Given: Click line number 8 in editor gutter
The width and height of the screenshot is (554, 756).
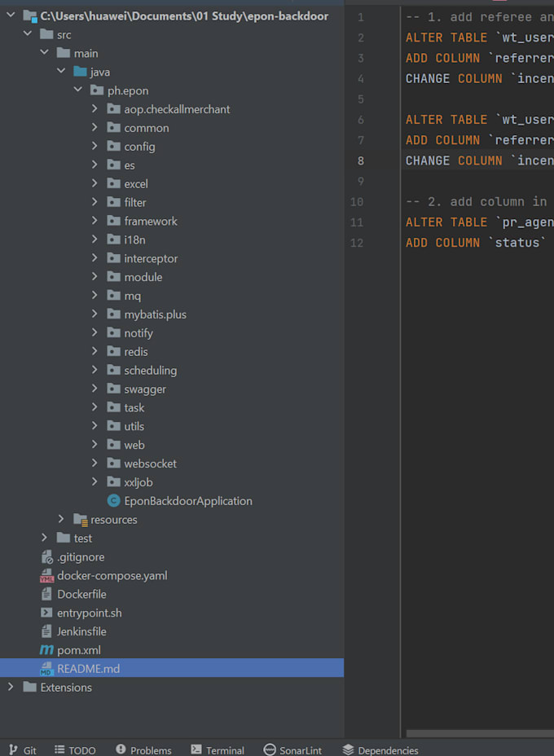Looking at the screenshot, I should tap(361, 160).
